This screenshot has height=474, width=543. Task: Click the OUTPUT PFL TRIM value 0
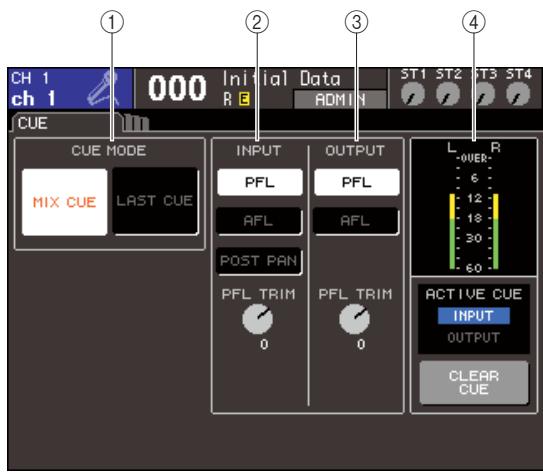pyautogui.click(x=361, y=345)
